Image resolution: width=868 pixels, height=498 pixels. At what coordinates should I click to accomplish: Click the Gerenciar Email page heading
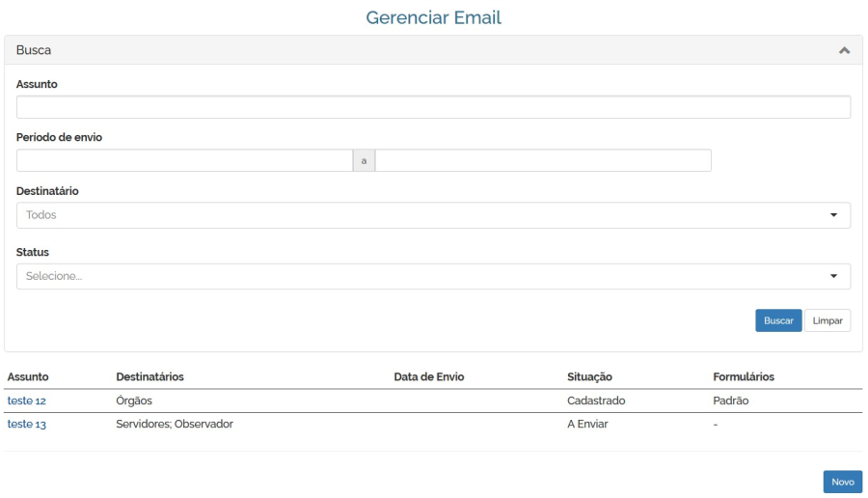click(x=433, y=17)
